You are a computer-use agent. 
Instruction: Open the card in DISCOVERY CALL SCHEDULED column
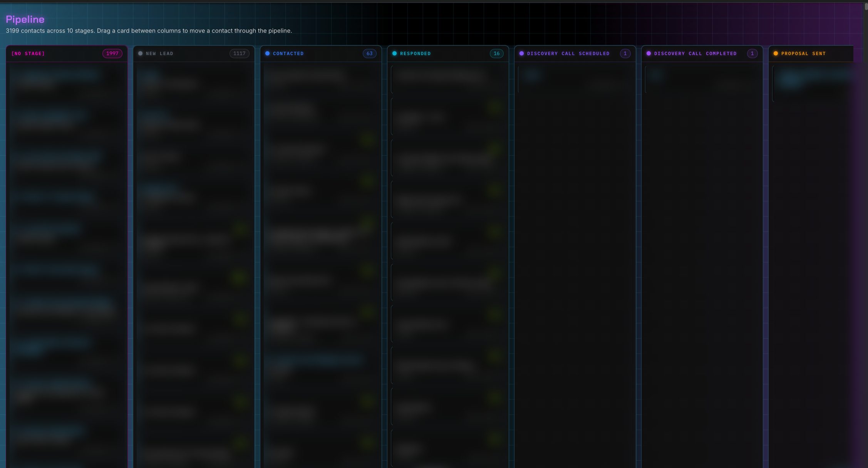[x=575, y=79]
